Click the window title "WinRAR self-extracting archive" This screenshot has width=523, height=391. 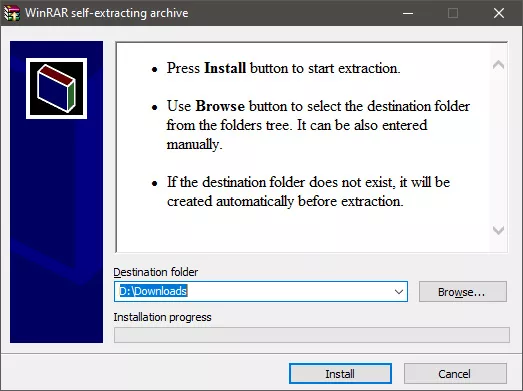coord(107,13)
